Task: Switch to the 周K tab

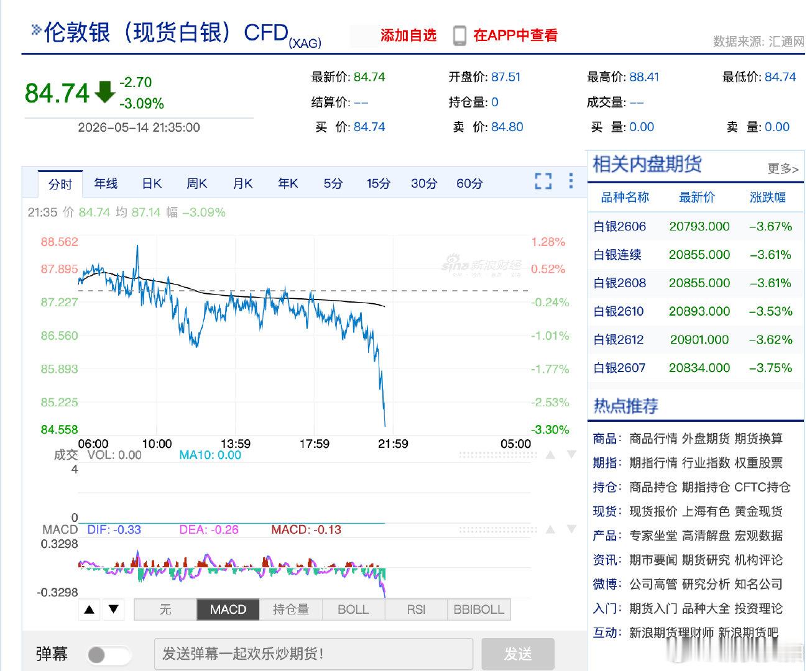Action: [x=197, y=183]
